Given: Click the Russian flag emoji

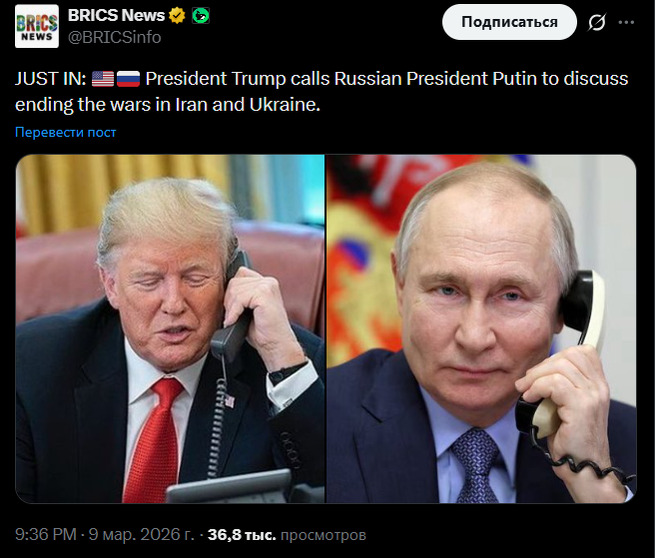Looking at the screenshot, I should click(x=128, y=79).
